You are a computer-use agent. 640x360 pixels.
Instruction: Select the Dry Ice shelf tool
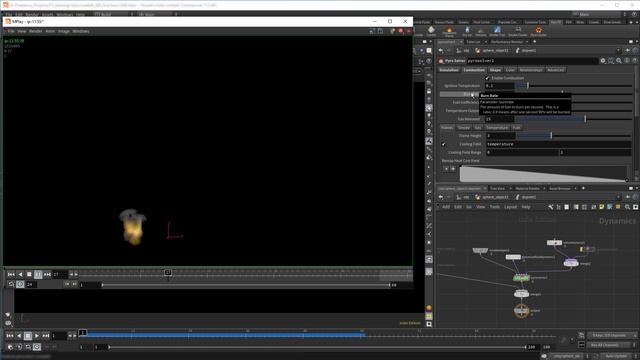(x=467, y=31)
